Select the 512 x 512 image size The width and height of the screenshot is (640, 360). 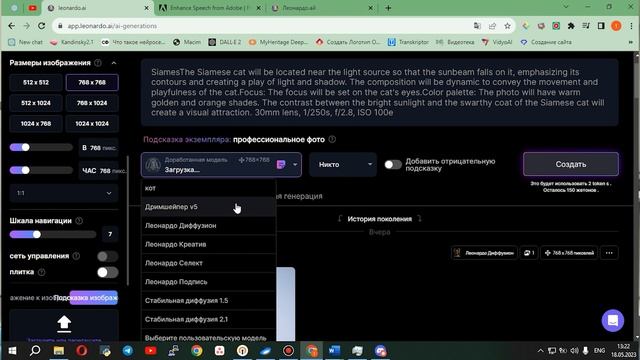[x=36, y=82]
